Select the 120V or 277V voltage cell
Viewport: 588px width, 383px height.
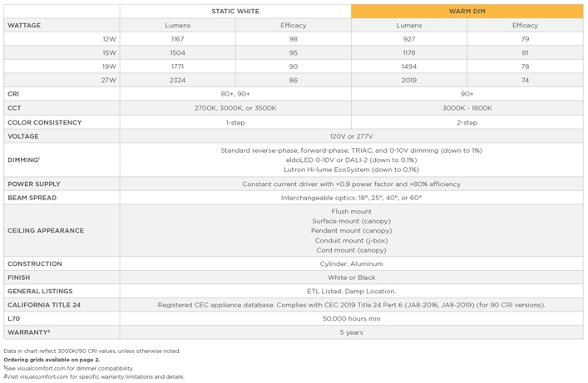click(x=351, y=136)
